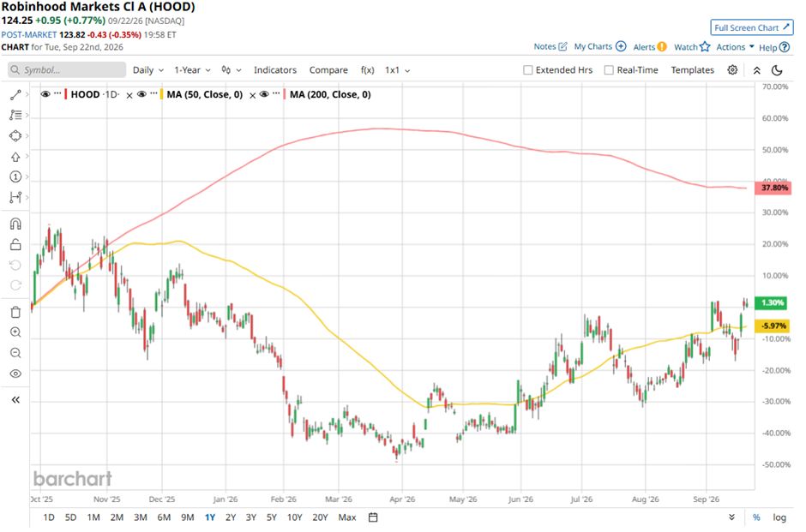Click the Full Screen Chart button

pos(751,27)
